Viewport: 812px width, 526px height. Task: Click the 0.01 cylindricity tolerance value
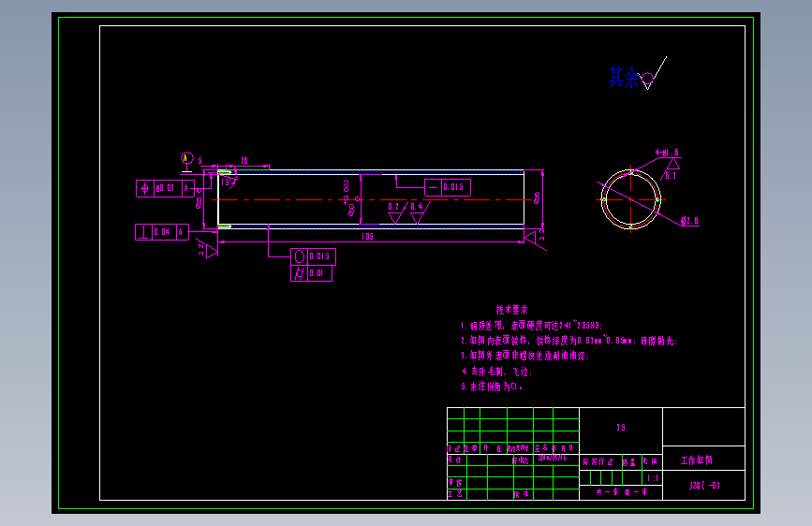pyautogui.click(x=317, y=273)
